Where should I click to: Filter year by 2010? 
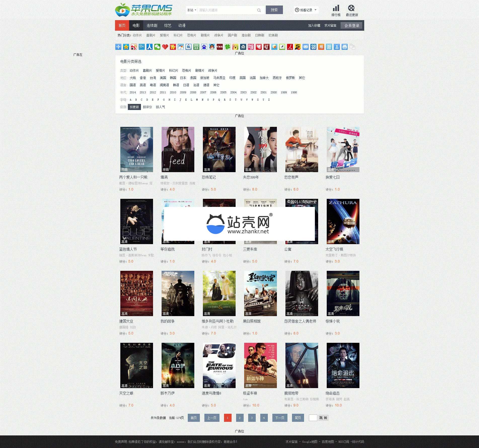(x=173, y=92)
